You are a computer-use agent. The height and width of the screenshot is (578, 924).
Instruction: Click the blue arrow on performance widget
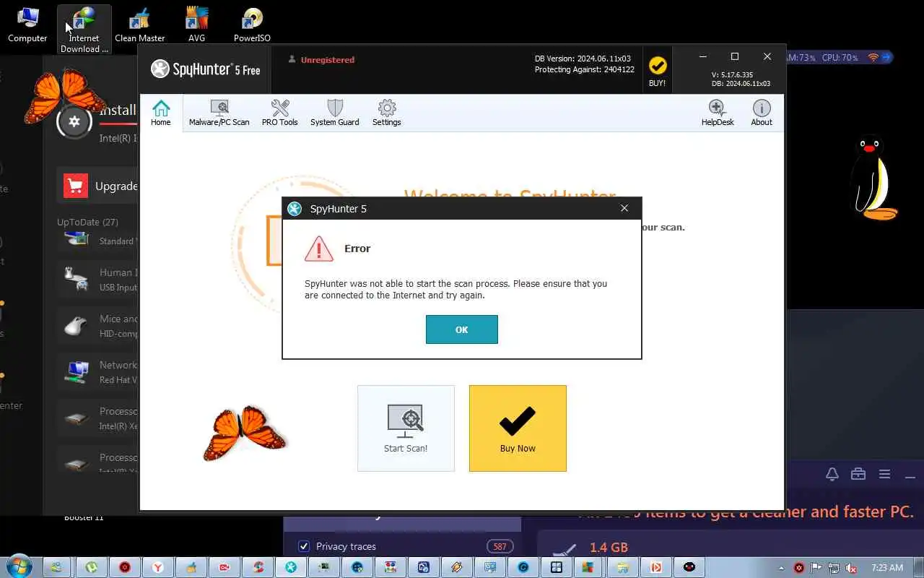pos(886,57)
